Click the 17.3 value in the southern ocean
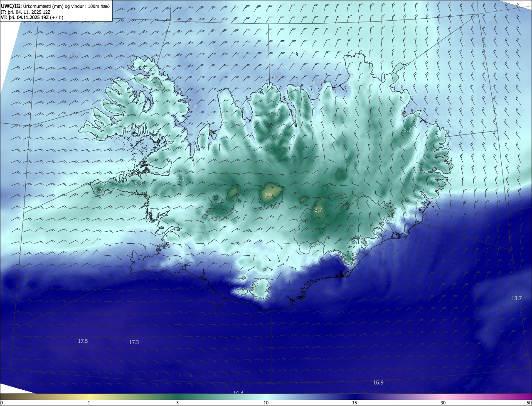 click(x=134, y=342)
